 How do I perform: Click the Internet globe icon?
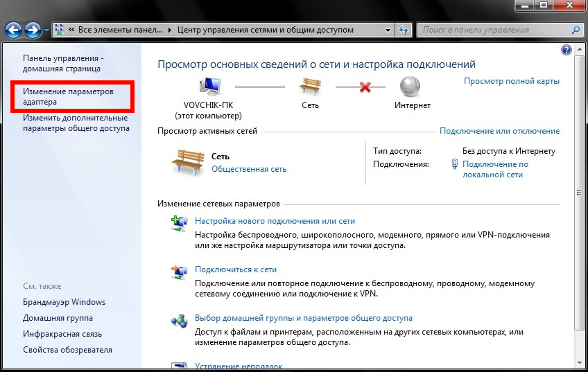[410, 87]
